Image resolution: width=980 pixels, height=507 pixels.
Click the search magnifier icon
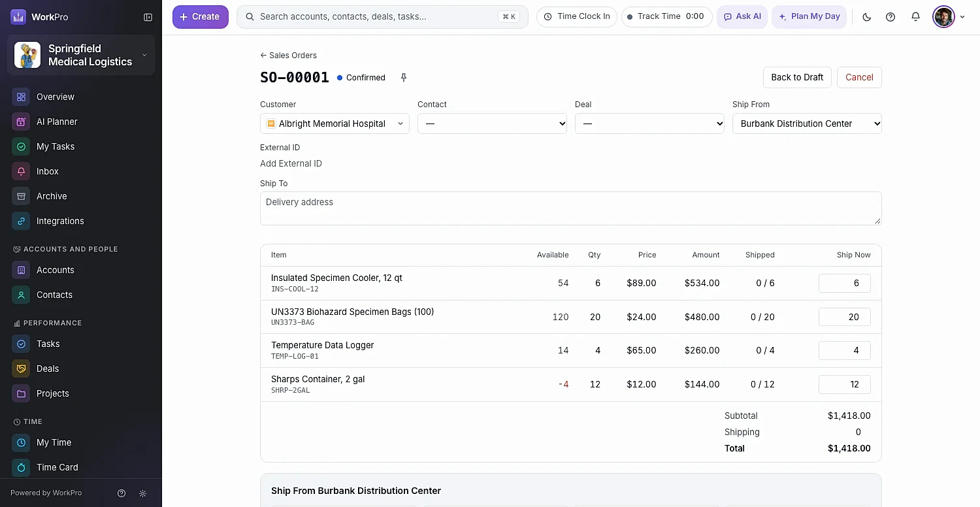click(250, 17)
